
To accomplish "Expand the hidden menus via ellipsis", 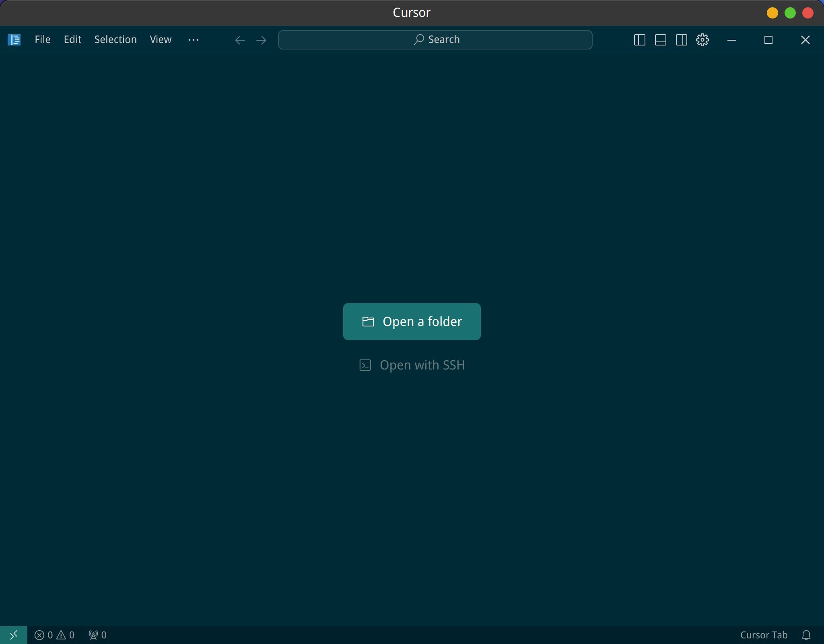I will pyautogui.click(x=194, y=39).
